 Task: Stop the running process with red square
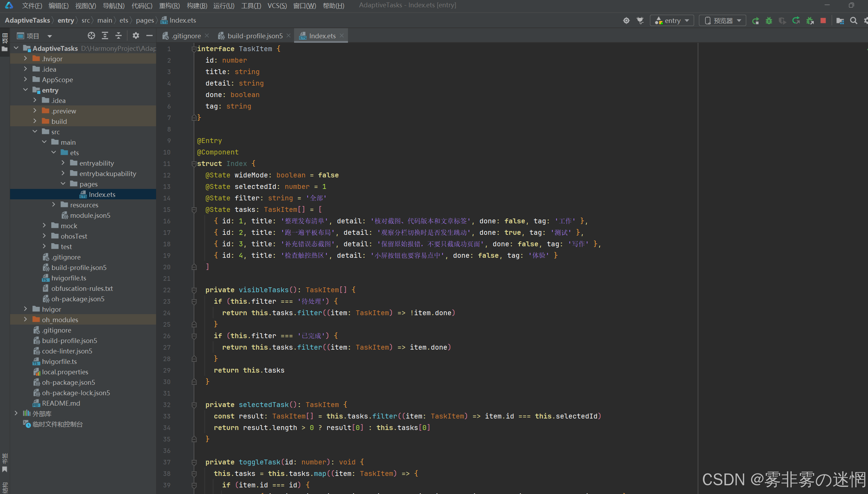point(823,21)
